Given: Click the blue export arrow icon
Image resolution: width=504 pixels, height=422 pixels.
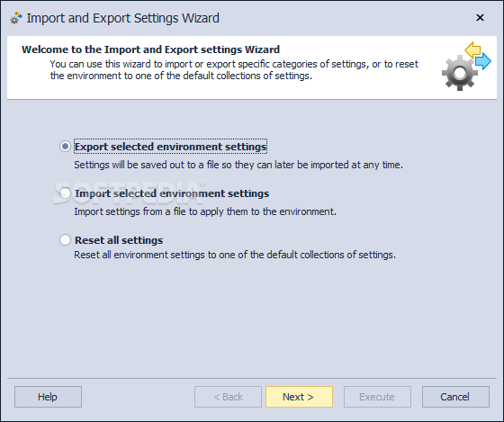Looking at the screenshot, I should coord(483,61).
